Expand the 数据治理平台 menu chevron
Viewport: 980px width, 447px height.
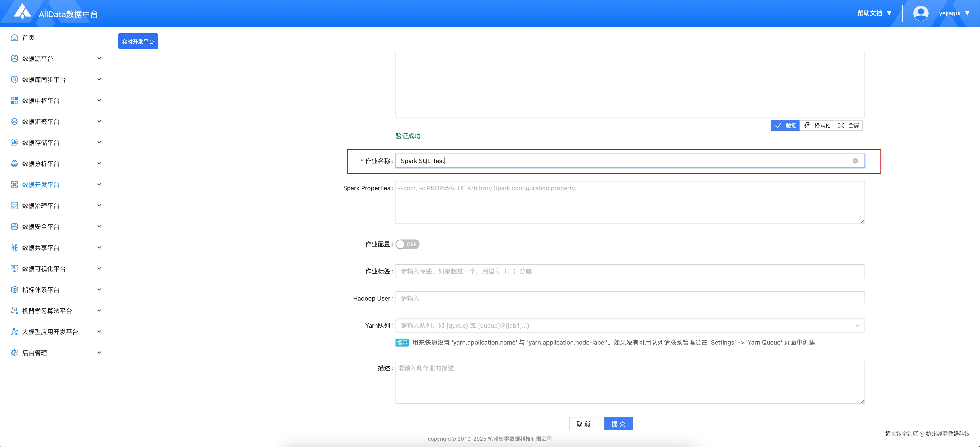point(99,206)
